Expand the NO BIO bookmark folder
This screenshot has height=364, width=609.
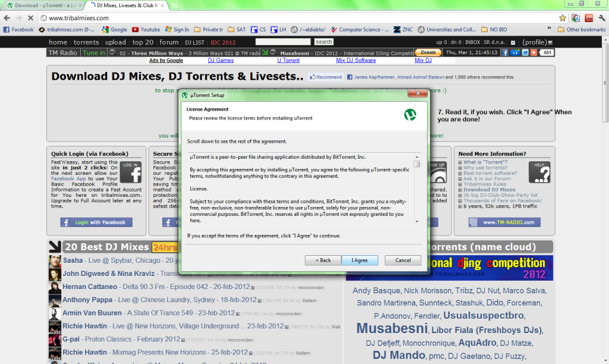(494, 30)
